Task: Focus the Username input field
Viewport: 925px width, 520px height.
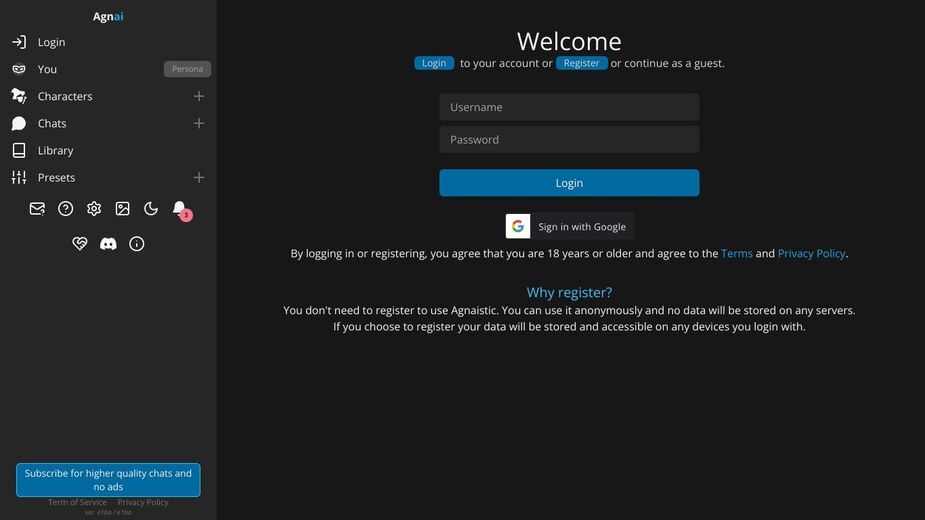Action: point(569,107)
